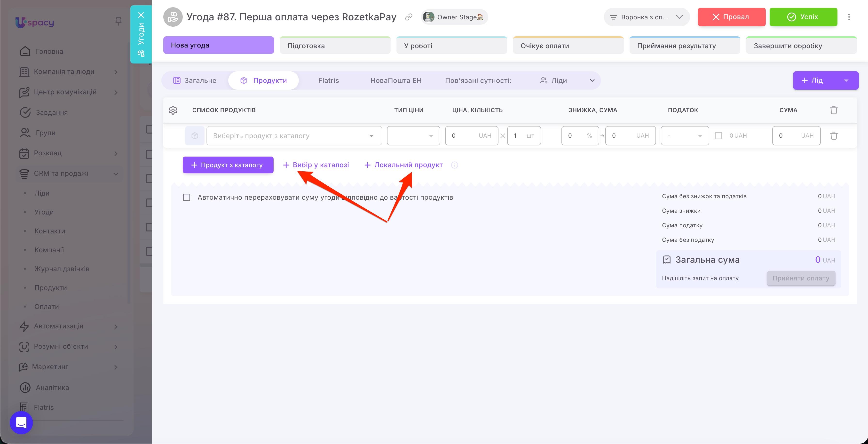Pin the sidebar with pin icon
This screenshot has width=868, height=444.
coord(118,21)
